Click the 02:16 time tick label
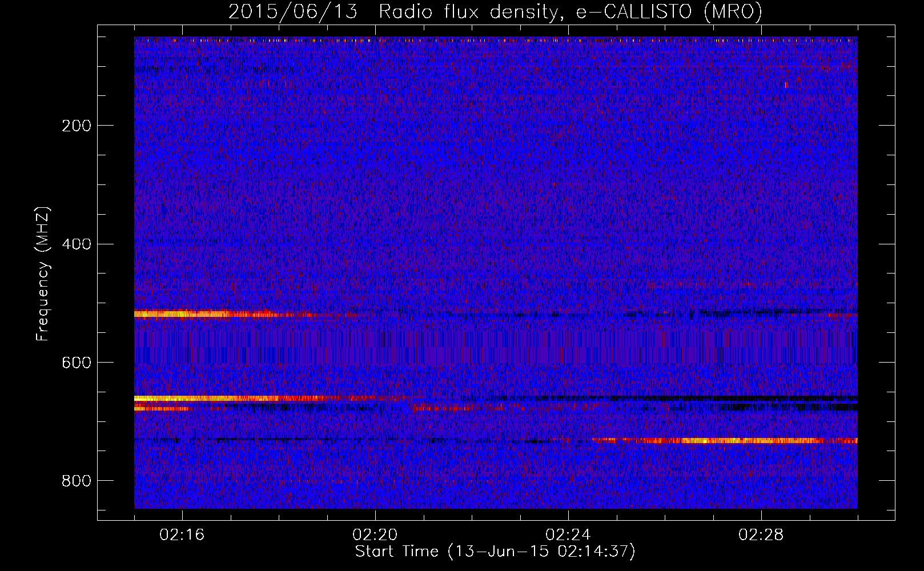 182,535
